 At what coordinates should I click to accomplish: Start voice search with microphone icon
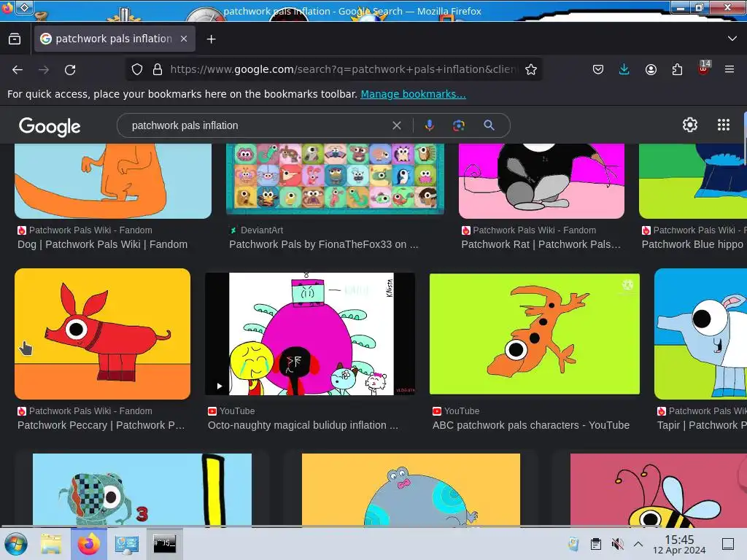(429, 125)
